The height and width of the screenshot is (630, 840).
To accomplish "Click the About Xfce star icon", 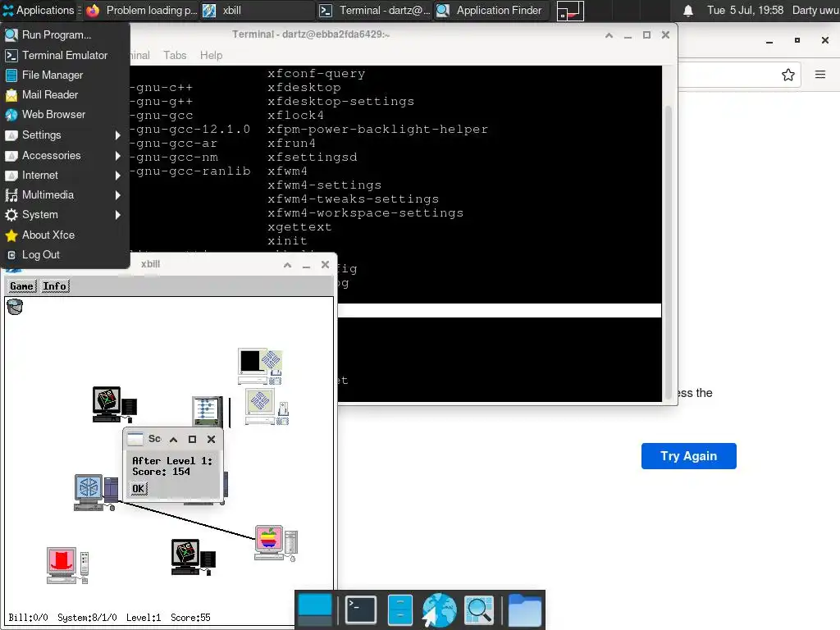I will (11, 235).
